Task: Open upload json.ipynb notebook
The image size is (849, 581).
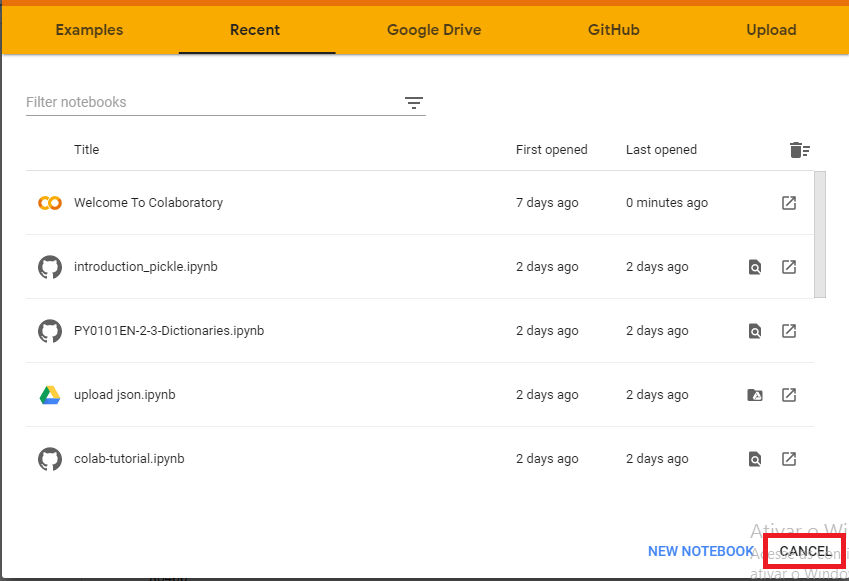Action: [125, 395]
